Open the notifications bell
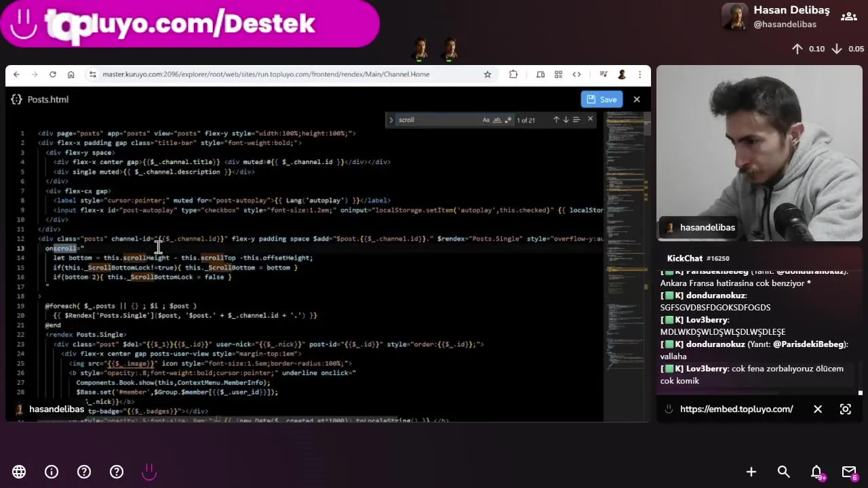Viewport: 868px width, 488px height. (817, 472)
